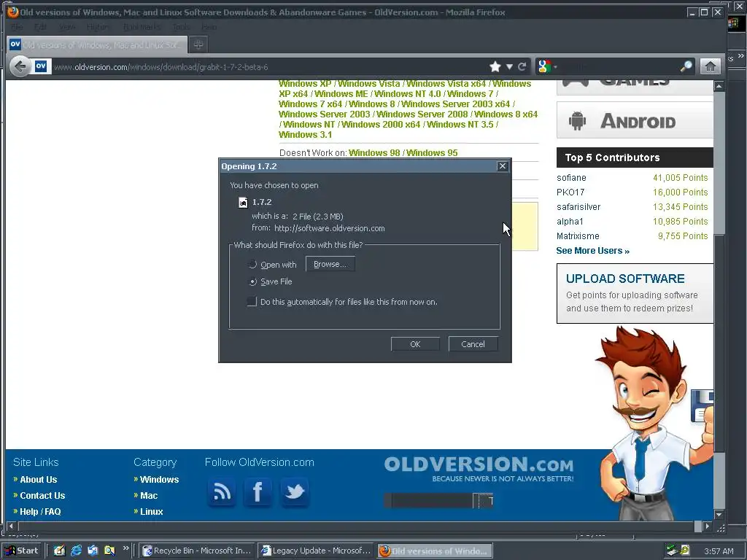Close the Opening 1.7.2 dialog with X
747x560 pixels.
(x=502, y=166)
